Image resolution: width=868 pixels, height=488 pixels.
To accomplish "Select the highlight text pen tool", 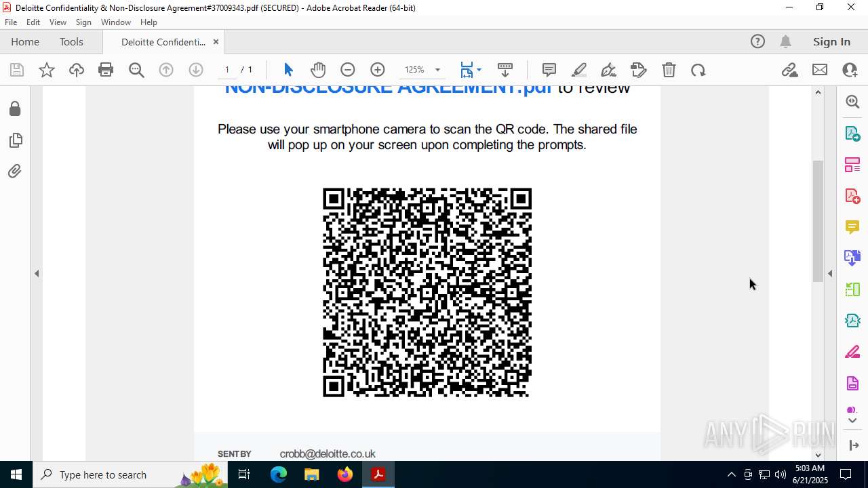I will (x=579, y=70).
